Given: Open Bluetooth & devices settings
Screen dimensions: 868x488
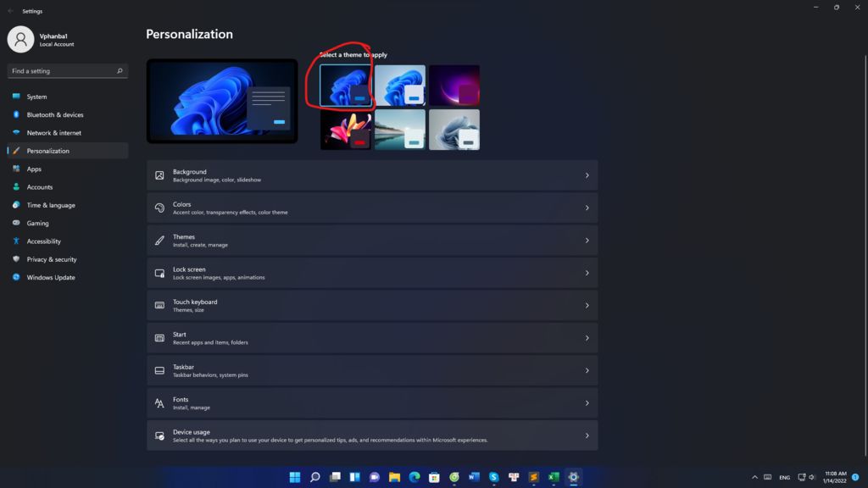Looking at the screenshot, I should point(68,114).
